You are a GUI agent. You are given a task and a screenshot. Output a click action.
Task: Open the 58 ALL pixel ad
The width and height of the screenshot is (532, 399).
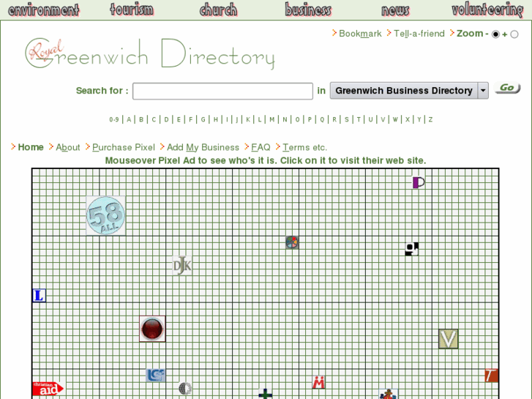click(x=105, y=215)
